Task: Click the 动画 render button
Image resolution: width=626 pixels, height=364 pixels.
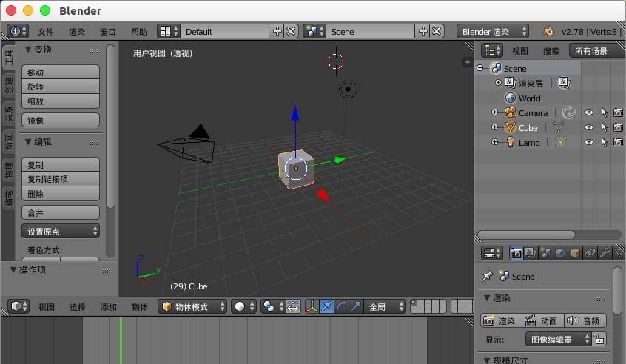Action: click(x=543, y=320)
